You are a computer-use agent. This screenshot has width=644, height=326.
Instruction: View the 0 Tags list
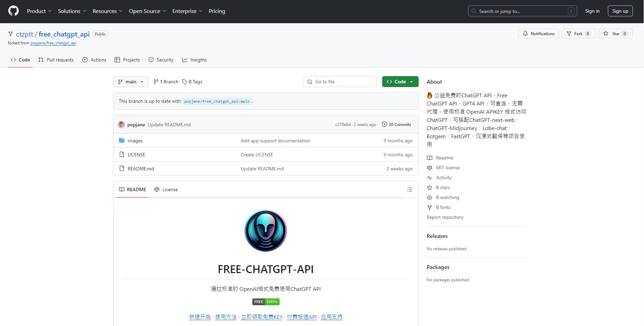(x=192, y=82)
